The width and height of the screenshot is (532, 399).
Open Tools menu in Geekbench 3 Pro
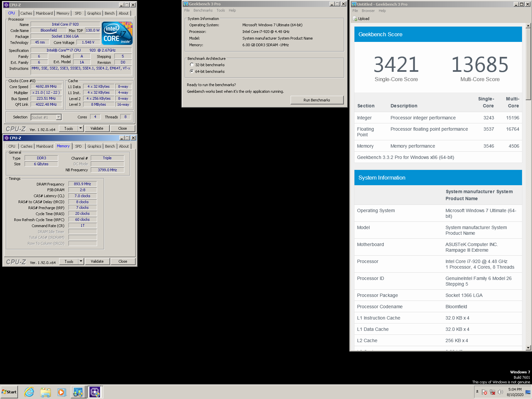[x=221, y=10]
